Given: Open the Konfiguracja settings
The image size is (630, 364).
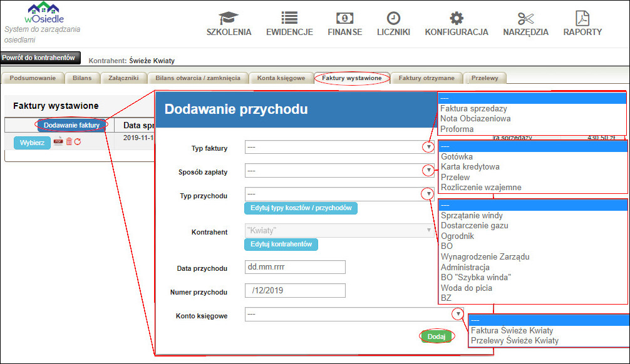Looking at the screenshot, I should [457, 24].
